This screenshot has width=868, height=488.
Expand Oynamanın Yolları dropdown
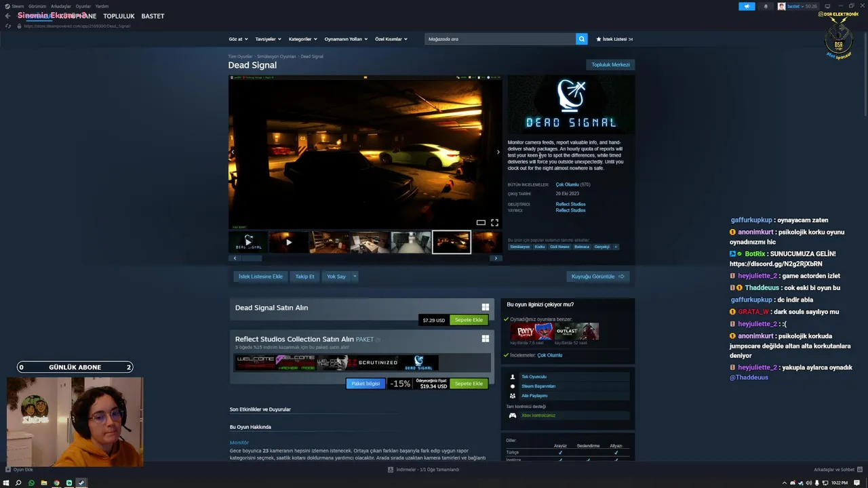click(346, 39)
